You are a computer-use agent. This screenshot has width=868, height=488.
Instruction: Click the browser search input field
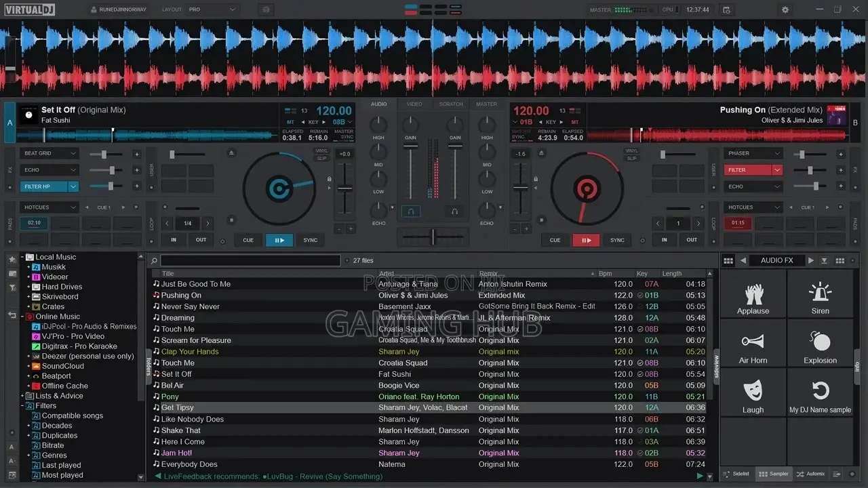[250, 260]
